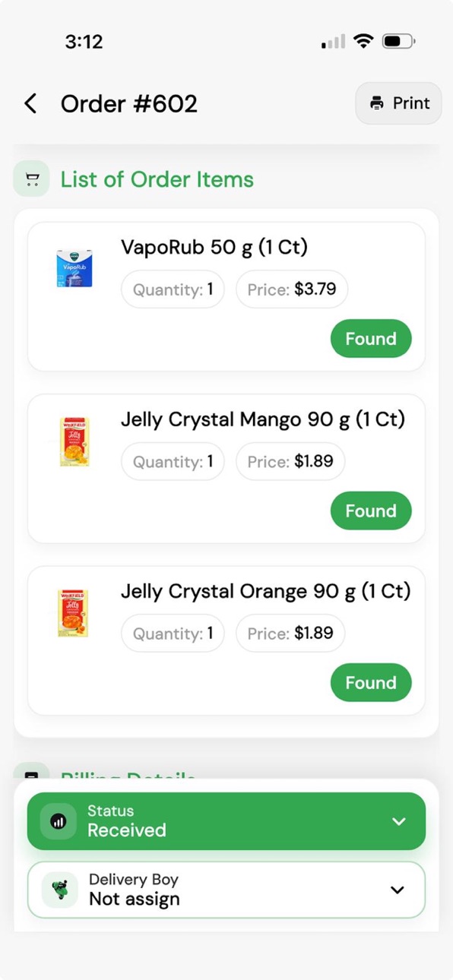Tap the cart icon beside List of Order Items
Image resolution: width=453 pixels, height=980 pixels.
pyautogui.click(x=32, y=179)
